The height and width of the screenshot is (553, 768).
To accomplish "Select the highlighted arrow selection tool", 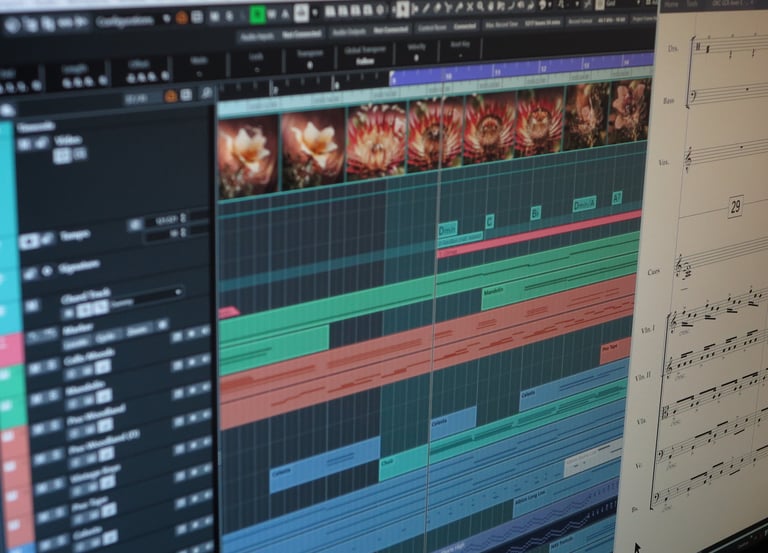I will [x=403, y=8].
